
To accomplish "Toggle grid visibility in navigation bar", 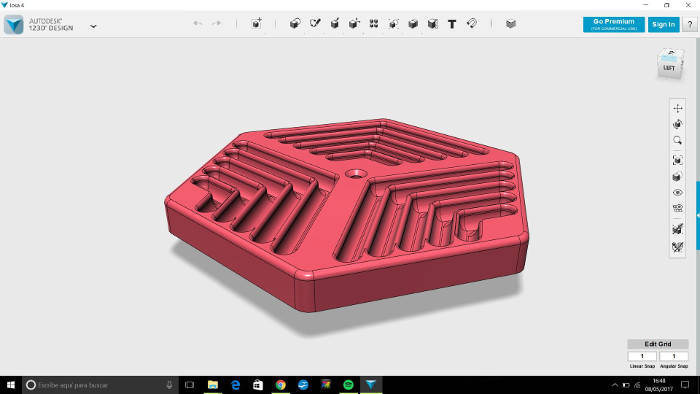I will 678,208.
